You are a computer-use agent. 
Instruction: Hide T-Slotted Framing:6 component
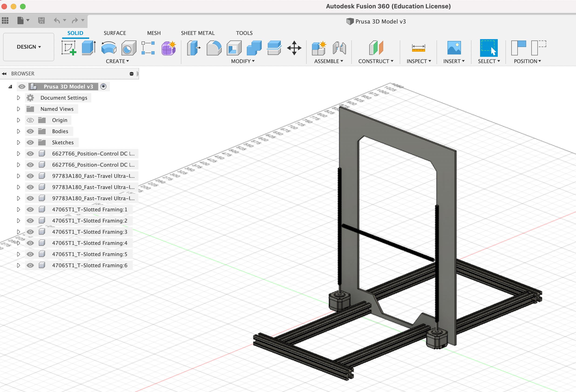point(30,265)
